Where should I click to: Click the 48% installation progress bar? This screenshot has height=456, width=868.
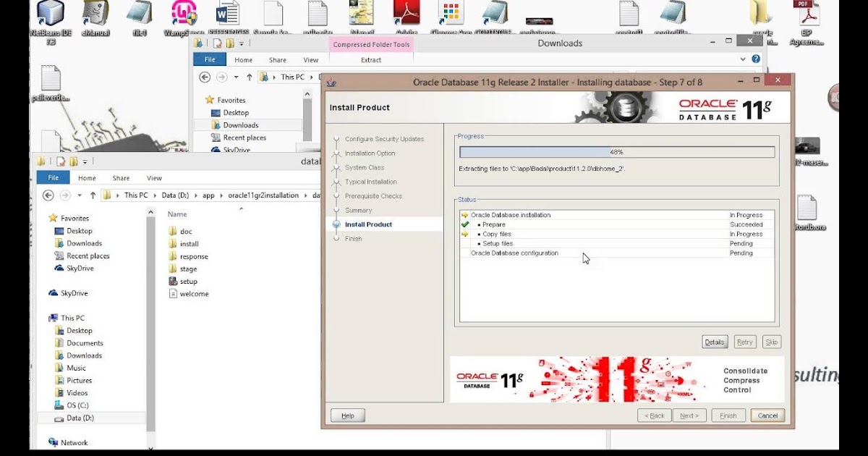coord(617,152)
